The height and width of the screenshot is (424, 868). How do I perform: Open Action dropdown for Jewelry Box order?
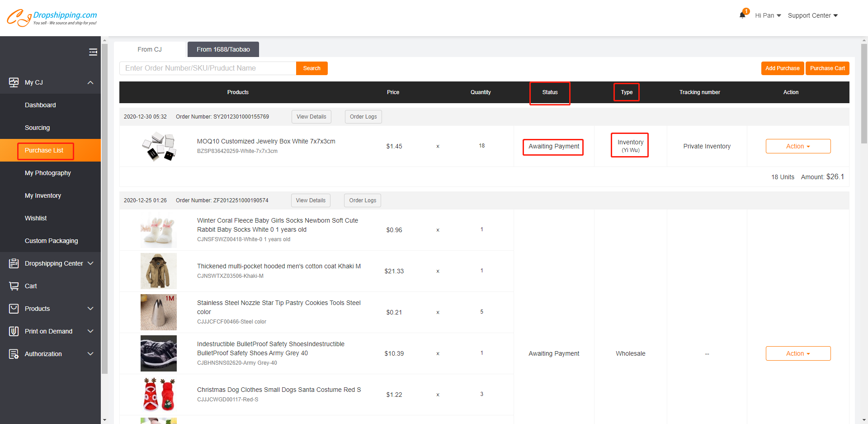tap(798, 146)
